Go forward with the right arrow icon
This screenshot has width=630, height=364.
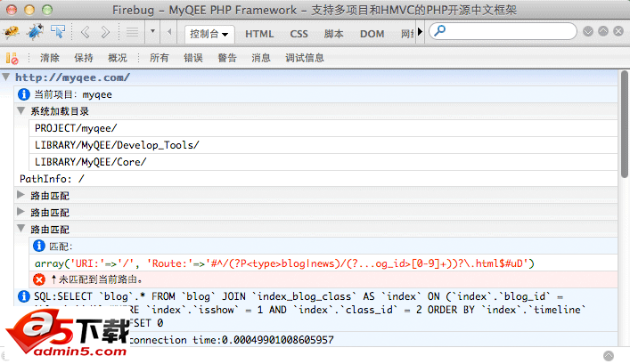105,33
